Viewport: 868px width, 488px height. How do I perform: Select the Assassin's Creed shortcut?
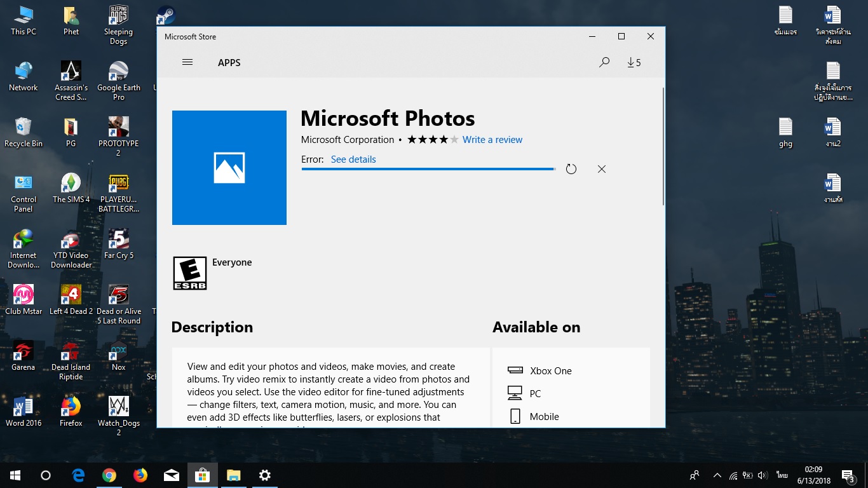pyautogui.click(x=71, y=81)
